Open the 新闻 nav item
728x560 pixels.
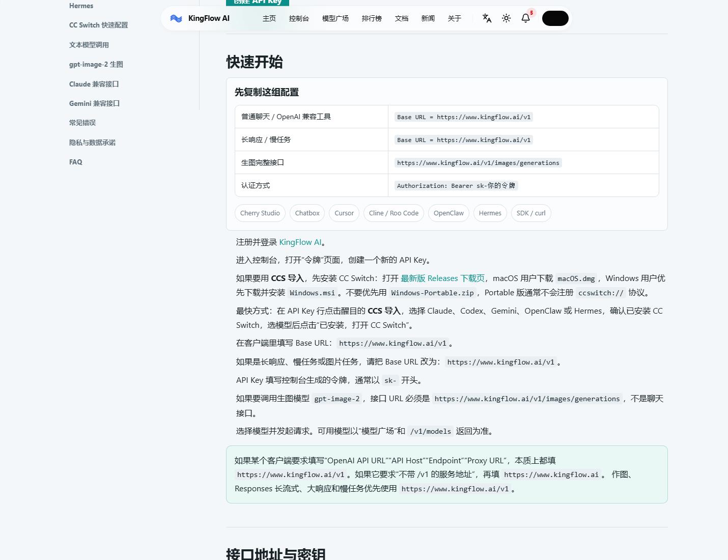click(x=428, y=18)
